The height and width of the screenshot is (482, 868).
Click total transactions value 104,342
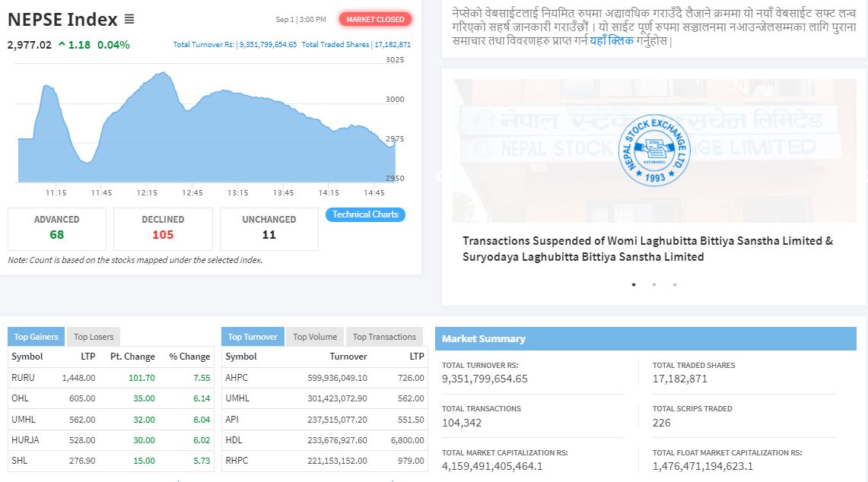pyautogui.click(x=462, y=423)
